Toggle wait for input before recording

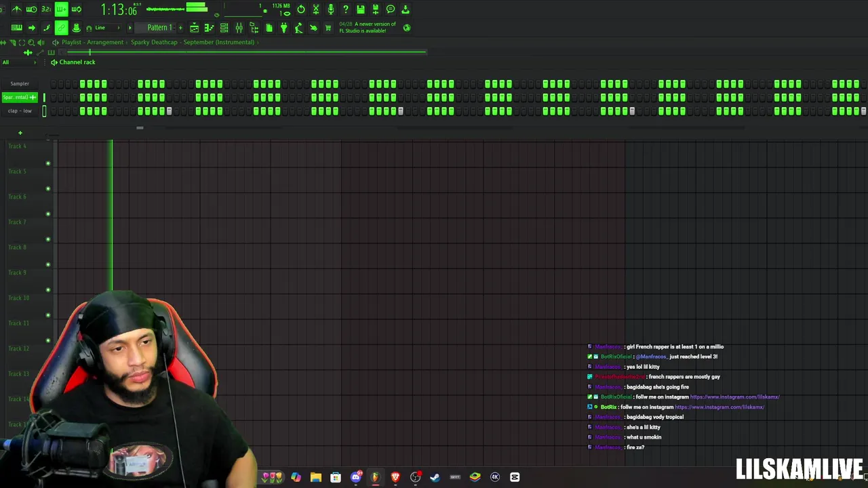point(31,9)
